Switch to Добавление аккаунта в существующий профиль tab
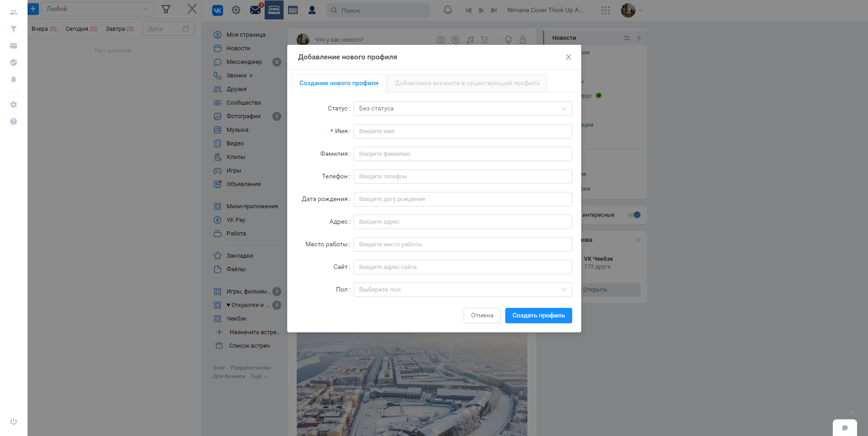This screenshot has height=436, width=868. (x=467, y=83)
